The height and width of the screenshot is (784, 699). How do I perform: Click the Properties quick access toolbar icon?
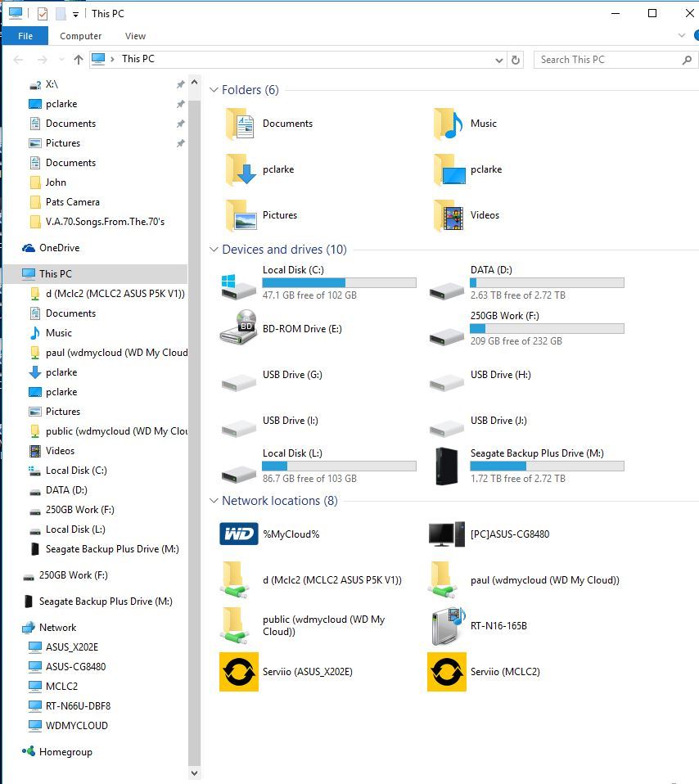(x=43, y=13)
